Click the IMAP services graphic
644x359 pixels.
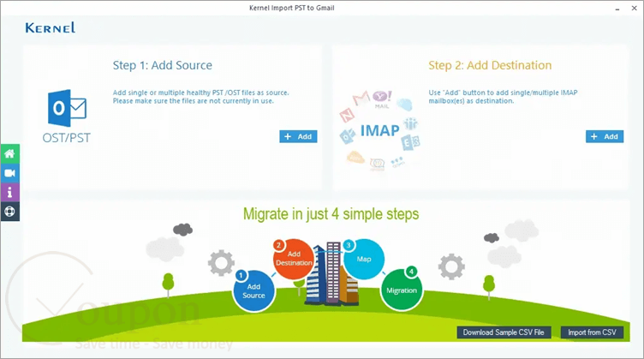(x=379, y=130)
